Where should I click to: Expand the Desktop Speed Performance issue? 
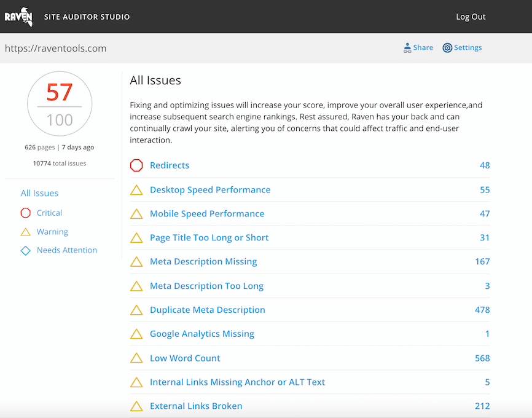click(x=210, y=190)
